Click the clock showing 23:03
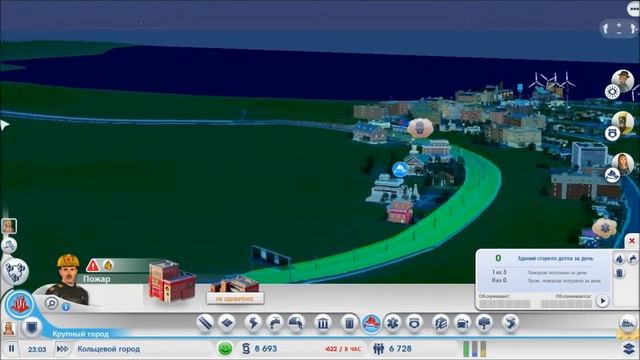640x360 pixels. 37,349
